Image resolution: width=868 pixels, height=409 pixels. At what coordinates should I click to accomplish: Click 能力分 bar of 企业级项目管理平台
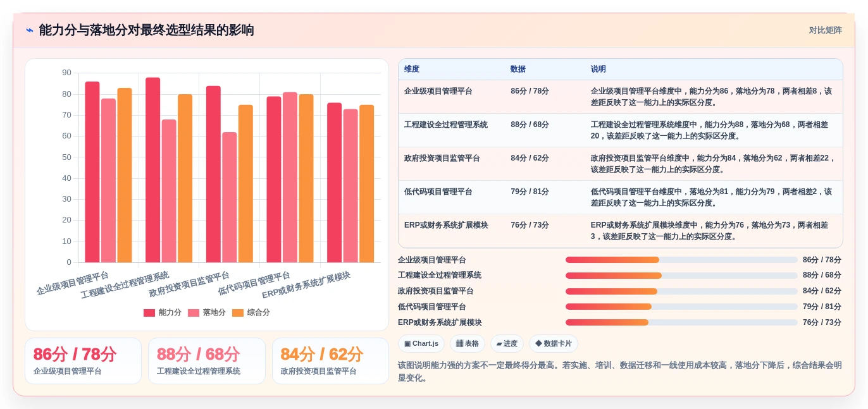(92, 172)
